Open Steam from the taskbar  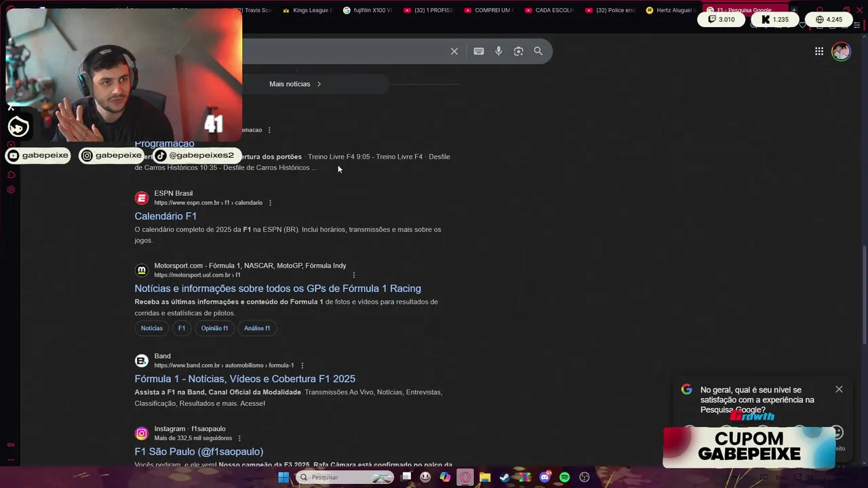505,477
